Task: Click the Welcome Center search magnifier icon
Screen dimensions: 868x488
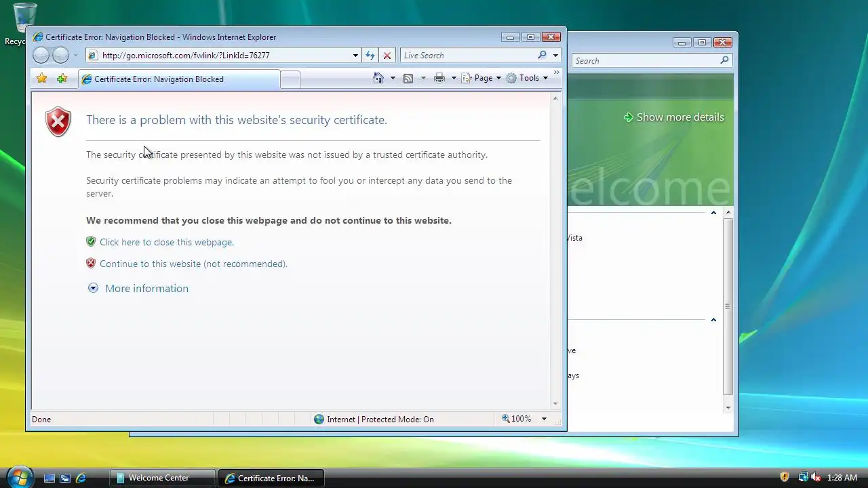Action: [x=724, y=60]
